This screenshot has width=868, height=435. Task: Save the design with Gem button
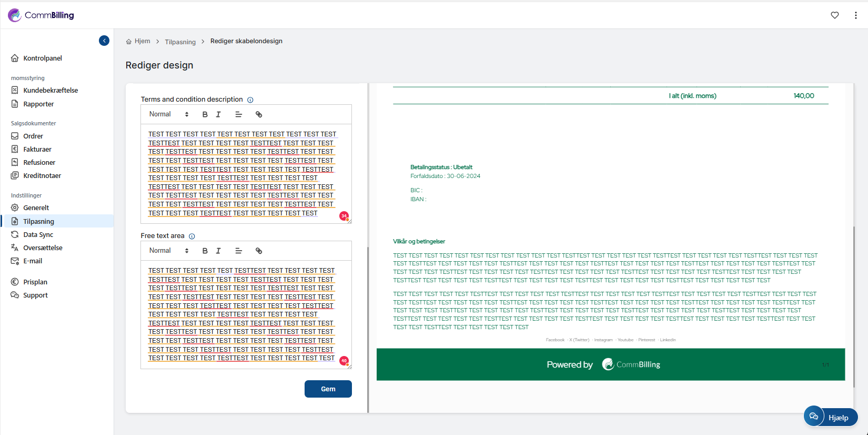[328, 389]
